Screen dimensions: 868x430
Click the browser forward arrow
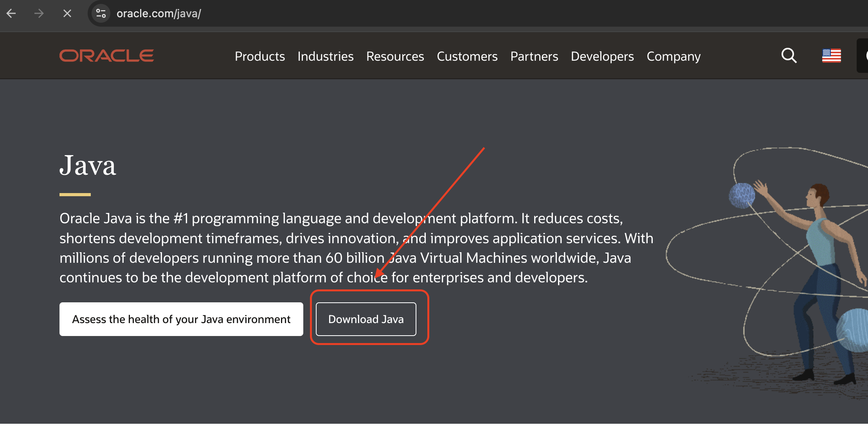[x=39, y=14]
